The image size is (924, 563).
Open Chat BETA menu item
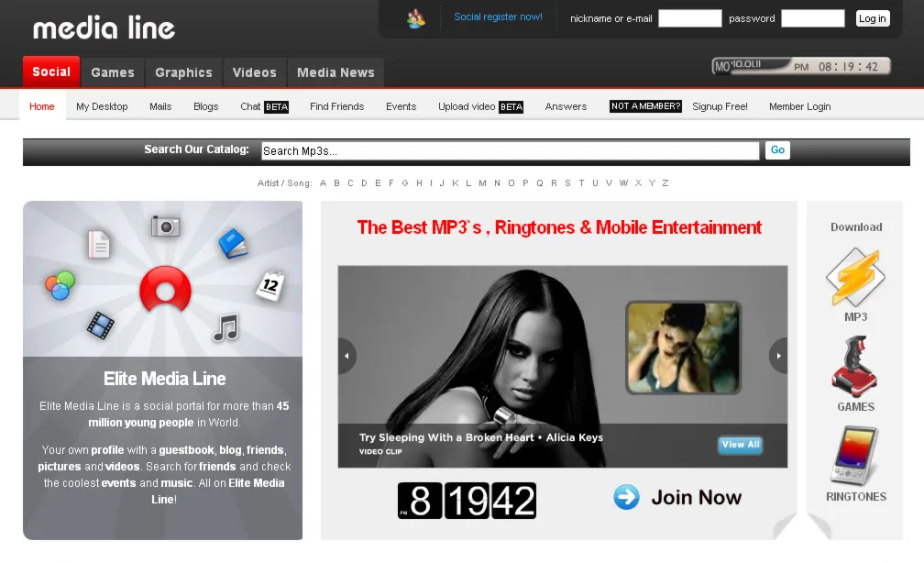tap(265, 106)
